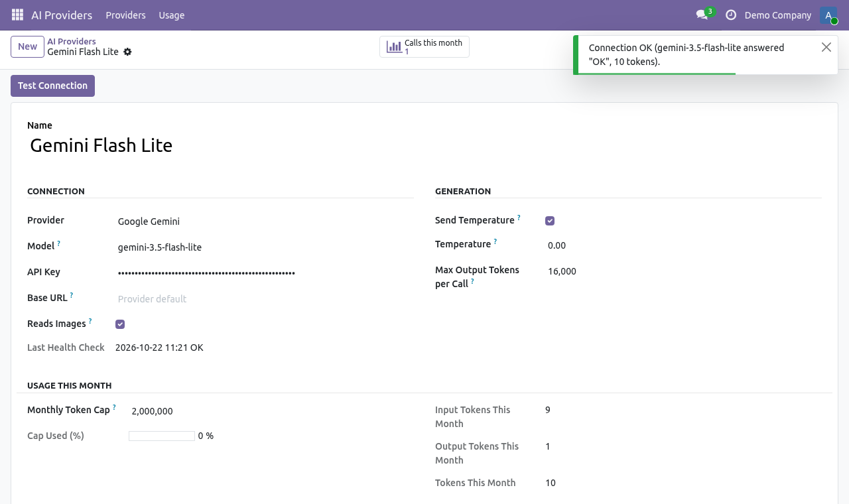The height and width of the screenshot is (504, 849).
Task: Edit the Name field Gemini Flash Lite
Action: [x=424, y=145]
